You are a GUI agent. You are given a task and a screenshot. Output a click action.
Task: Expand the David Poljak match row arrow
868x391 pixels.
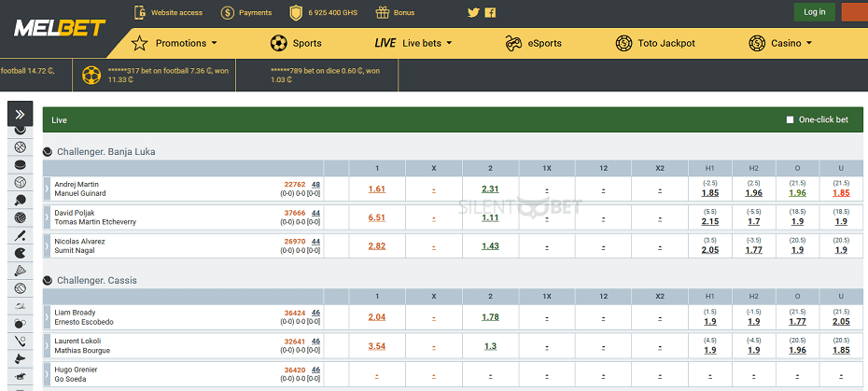click(x=47, y=217)
